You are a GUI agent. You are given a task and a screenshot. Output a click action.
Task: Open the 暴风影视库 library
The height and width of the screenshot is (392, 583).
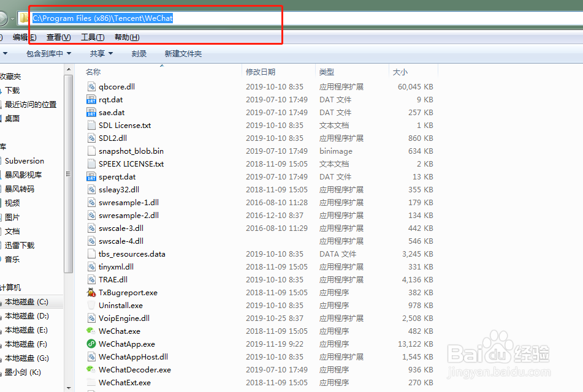(23, 175)
